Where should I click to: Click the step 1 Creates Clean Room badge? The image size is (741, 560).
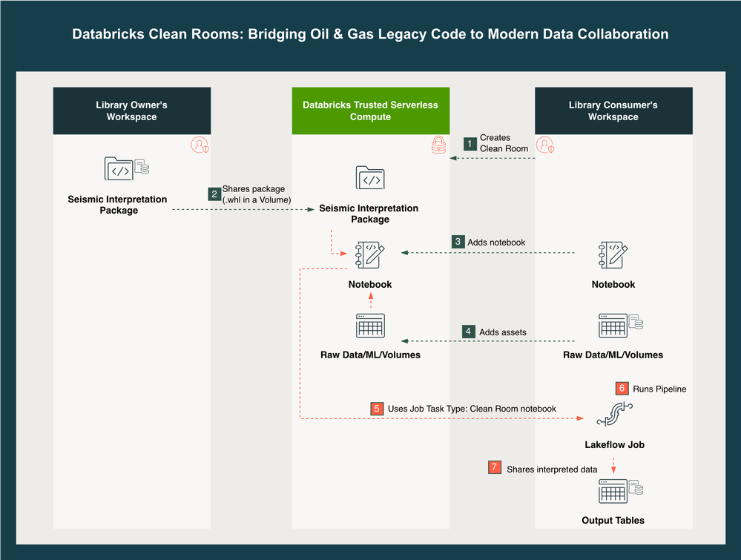click(x=470, y=143)
